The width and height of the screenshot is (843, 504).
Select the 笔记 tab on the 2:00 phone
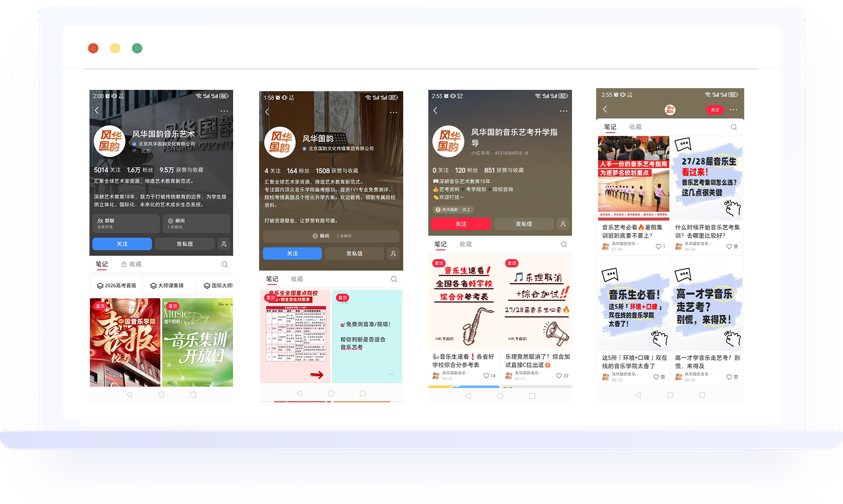pos(102,264)
